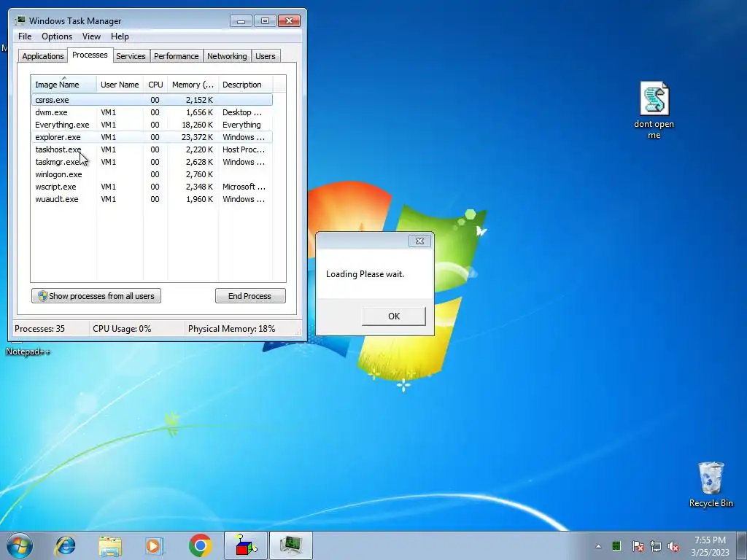This screenshot has width=747, height=560.
Task: Sort by the User Name column header
Action: [120, 85]
